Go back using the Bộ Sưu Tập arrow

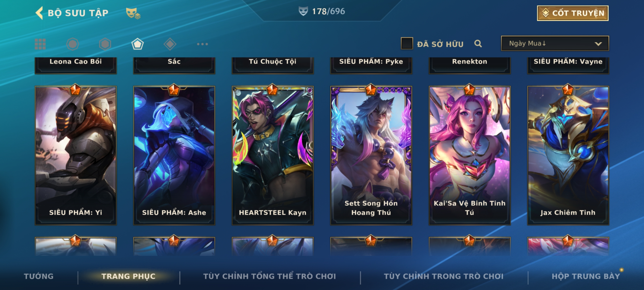pos(39,13)
